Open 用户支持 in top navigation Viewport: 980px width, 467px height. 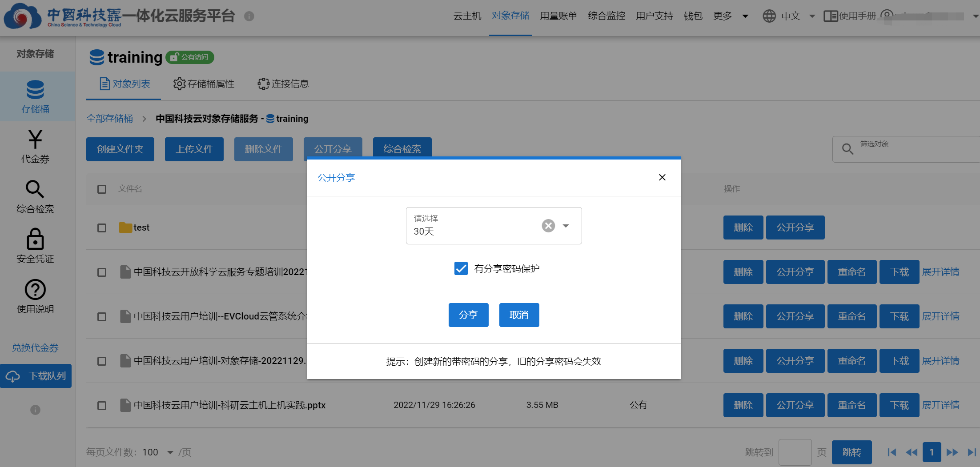655,16
